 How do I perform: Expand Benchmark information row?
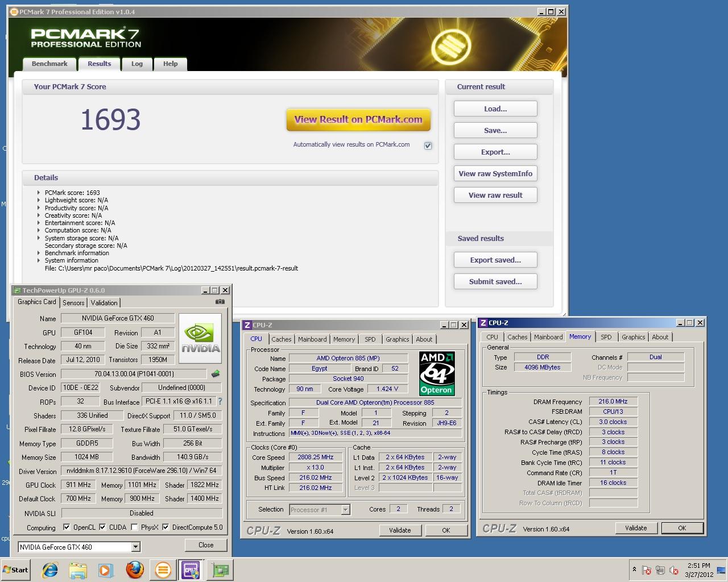(x=39, y=253)
